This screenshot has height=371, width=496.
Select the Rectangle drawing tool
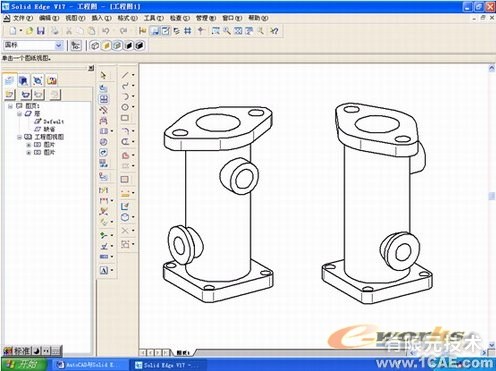point(125,118)
